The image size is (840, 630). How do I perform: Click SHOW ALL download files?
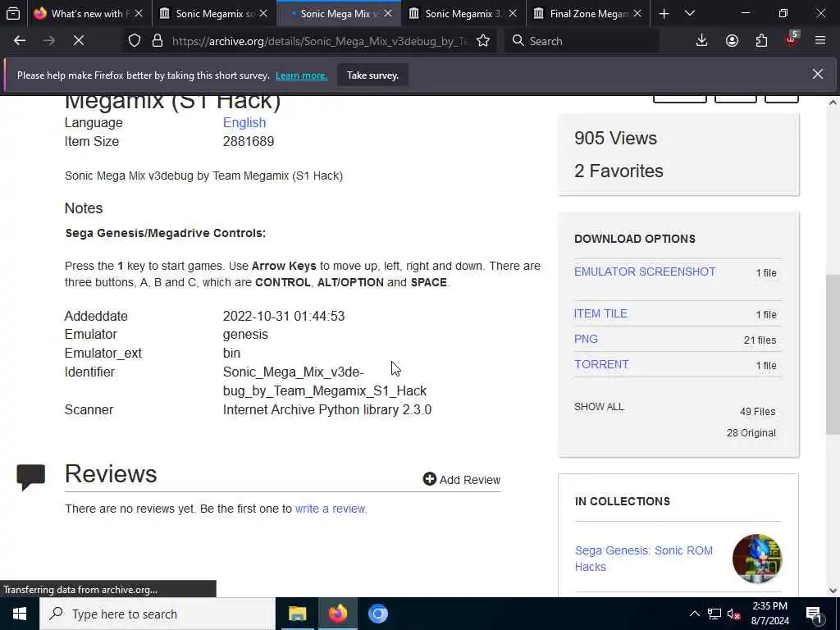599,407
